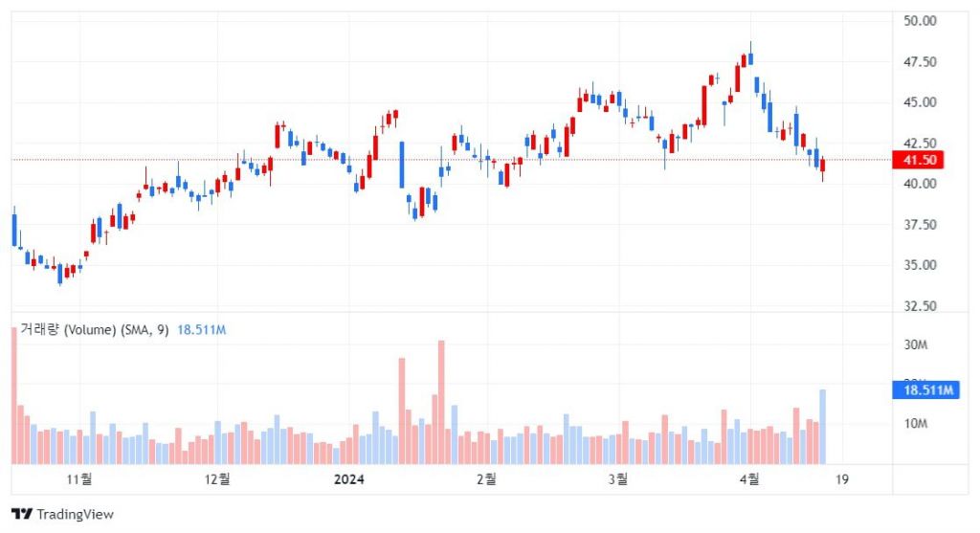The height and width of the screenshot is (533, 980).
Task: Click the TradingView logo icon
Action: point(21,514)
